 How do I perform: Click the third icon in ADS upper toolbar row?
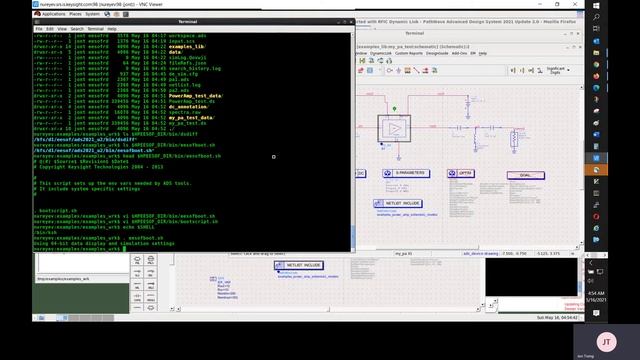click(x=380, y=61)
